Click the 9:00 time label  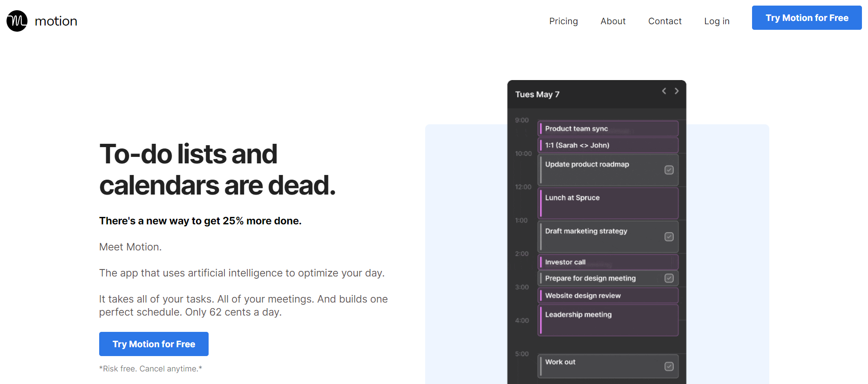point(522,120)
